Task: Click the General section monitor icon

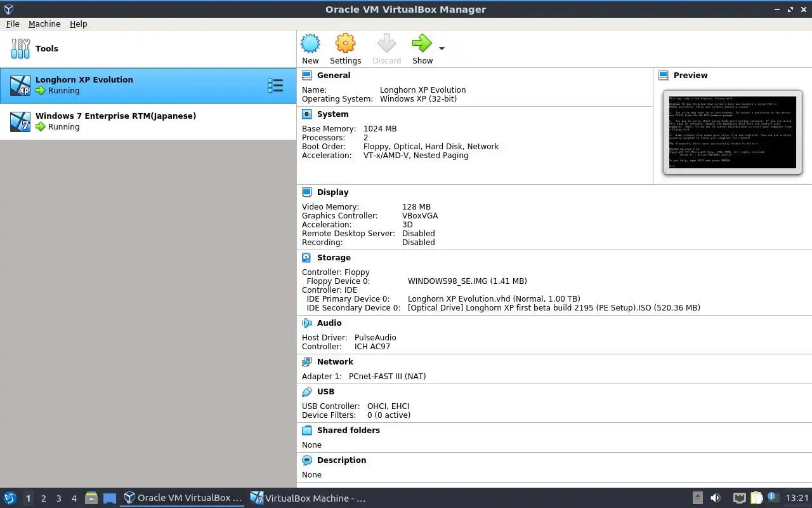Action: [x=307, y=75]
